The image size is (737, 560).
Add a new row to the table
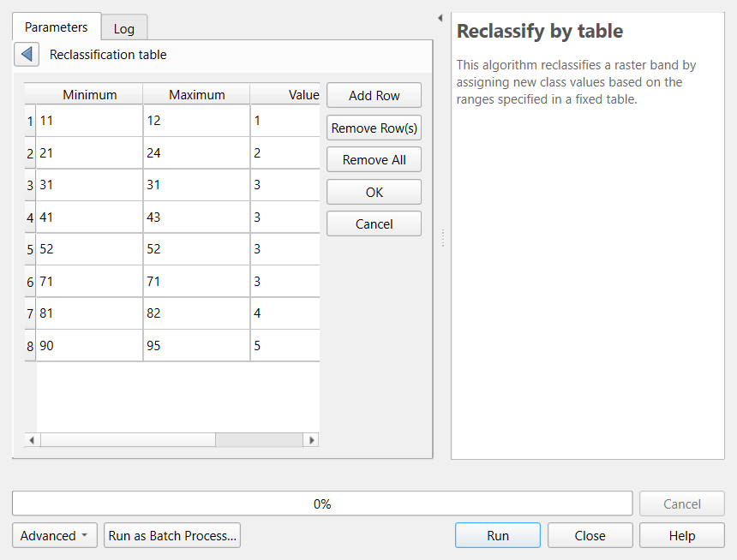pyautogui.click(x=374, y=95)
